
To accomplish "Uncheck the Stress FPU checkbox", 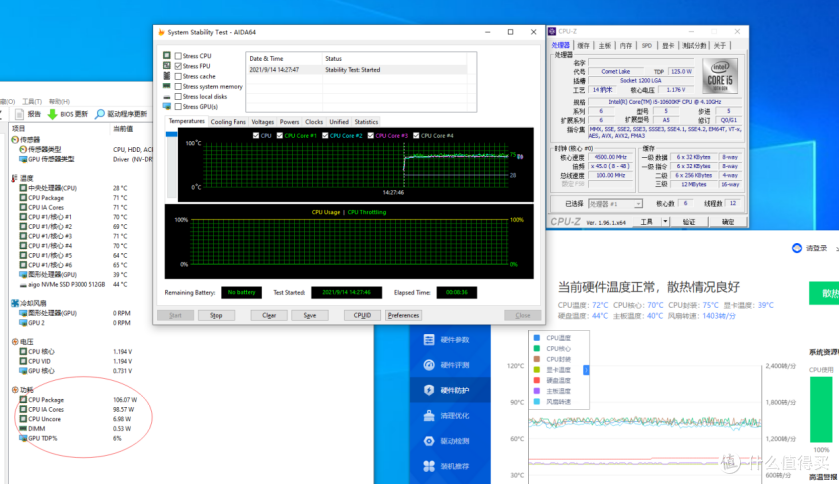I will coord(179,66).
